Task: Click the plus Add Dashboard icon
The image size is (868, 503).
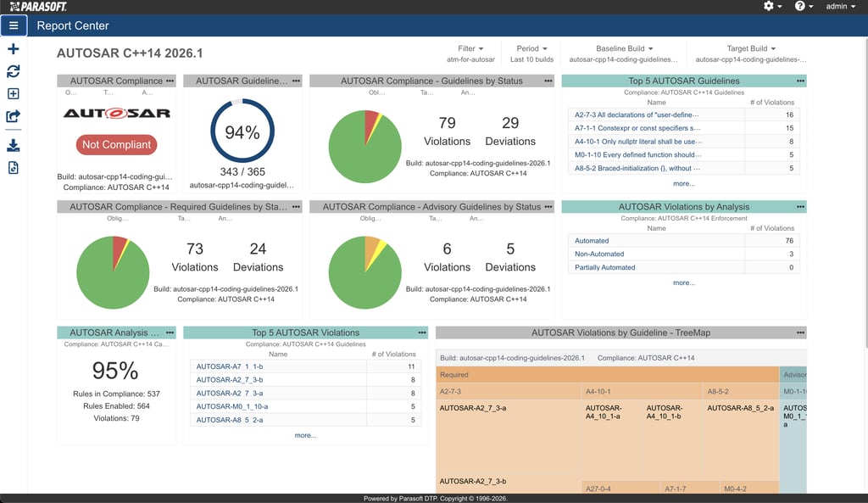Action: [x=14, y=48]
